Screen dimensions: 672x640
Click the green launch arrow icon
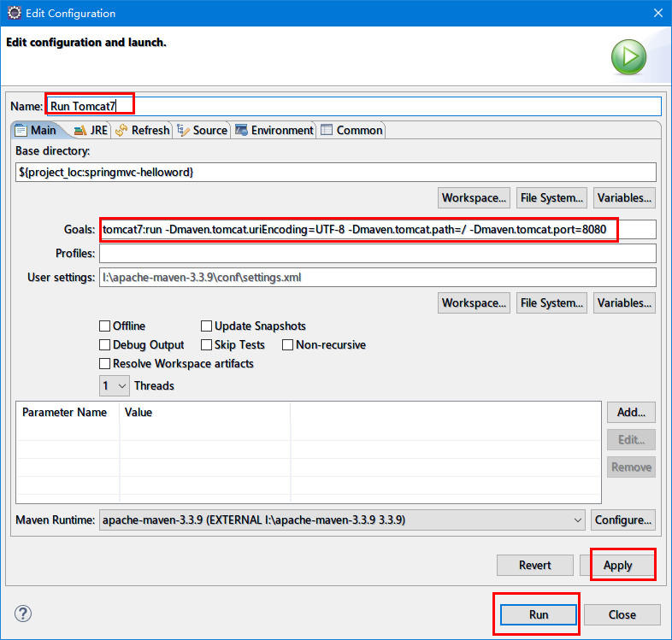[628, 57]
